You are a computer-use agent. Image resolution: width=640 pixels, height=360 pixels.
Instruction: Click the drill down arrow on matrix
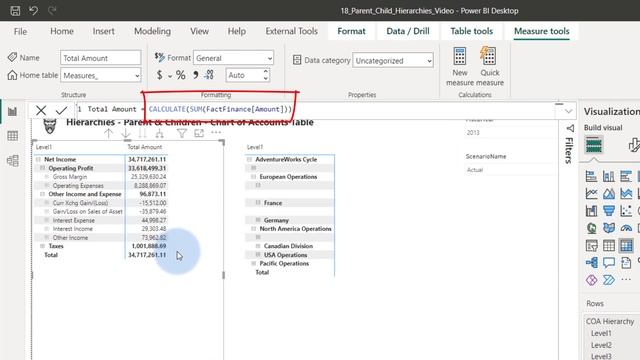pos(126,133)
